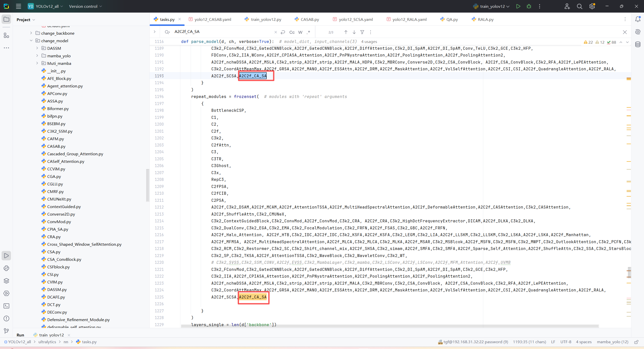Open the Database panel icon on right
Screen dimensions: 644x349
638,44
